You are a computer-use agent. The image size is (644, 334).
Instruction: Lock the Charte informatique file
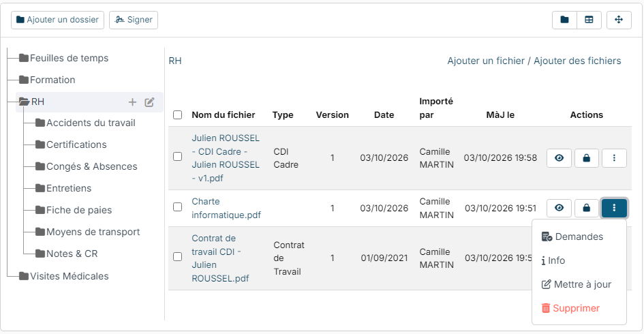click(587, 209)
